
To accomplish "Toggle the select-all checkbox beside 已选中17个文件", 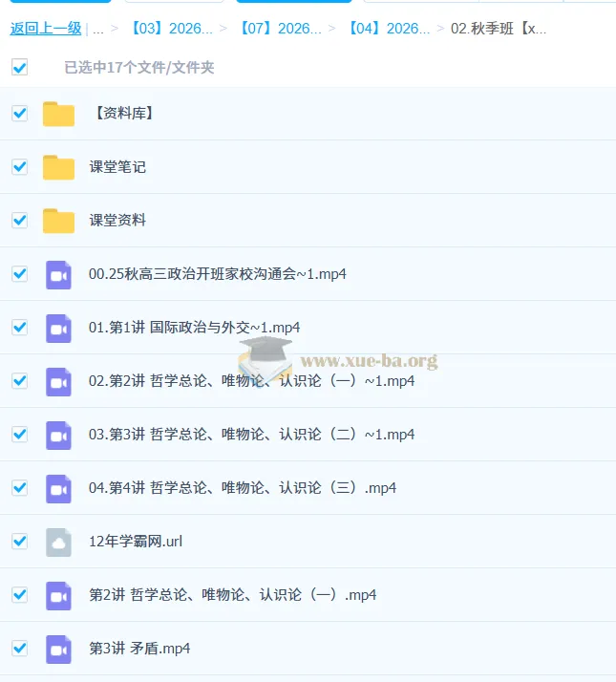I will pyautogui.click(x=19, y=68).
